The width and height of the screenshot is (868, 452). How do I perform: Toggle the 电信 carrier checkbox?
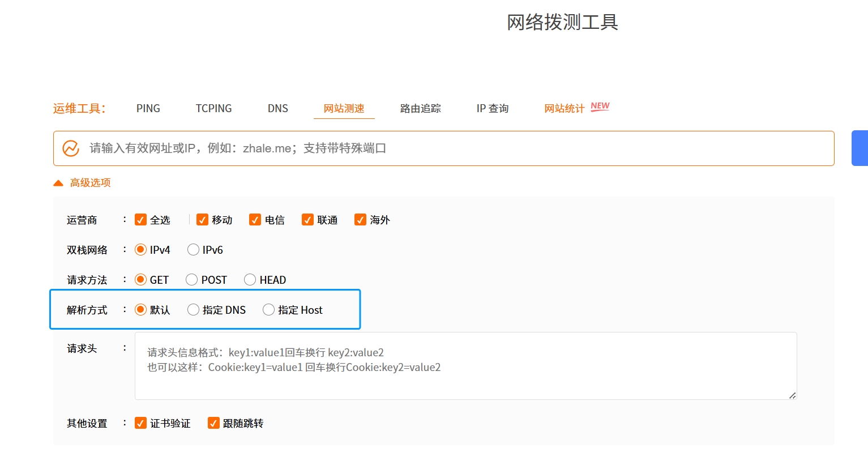coord(255,220)
